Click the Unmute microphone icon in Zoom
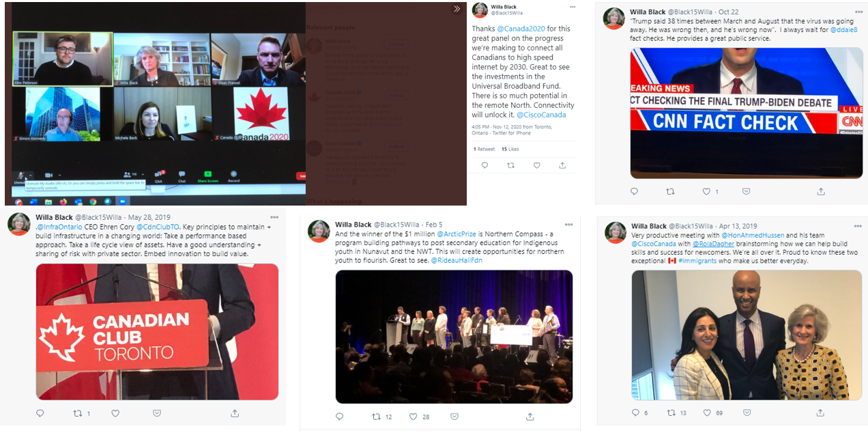The height and width of the screenshot is (435, 868). tap(21, 176)
